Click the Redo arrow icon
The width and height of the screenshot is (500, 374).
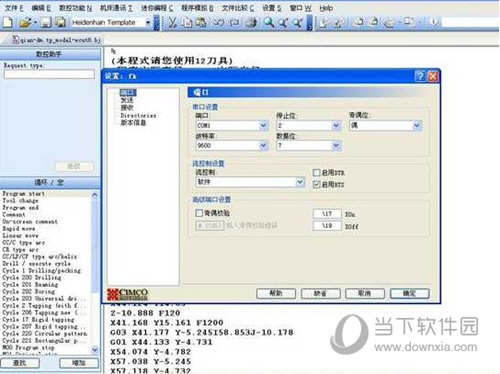pyautogui.click(x=234, y=22)
